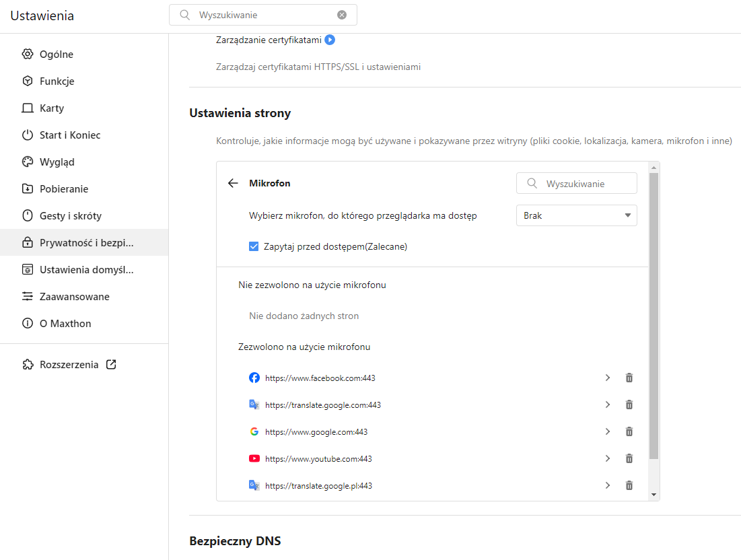Viewport: 741px width, 560px height.
Task: Click the Wygląd palette icon
Action: (28, 162)
